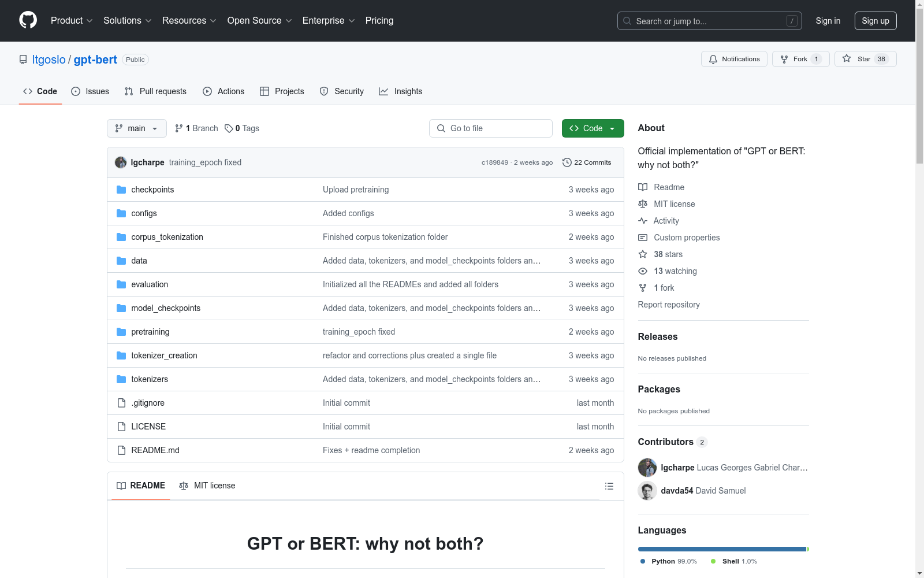Viewport: 924px width, 578px height.
Task: Click the GitHub logo icon
Action: [28, 20]
